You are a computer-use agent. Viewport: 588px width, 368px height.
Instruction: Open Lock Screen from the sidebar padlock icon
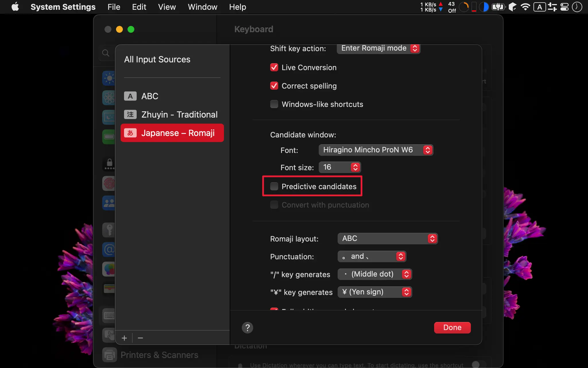click(x=109, y=164)
